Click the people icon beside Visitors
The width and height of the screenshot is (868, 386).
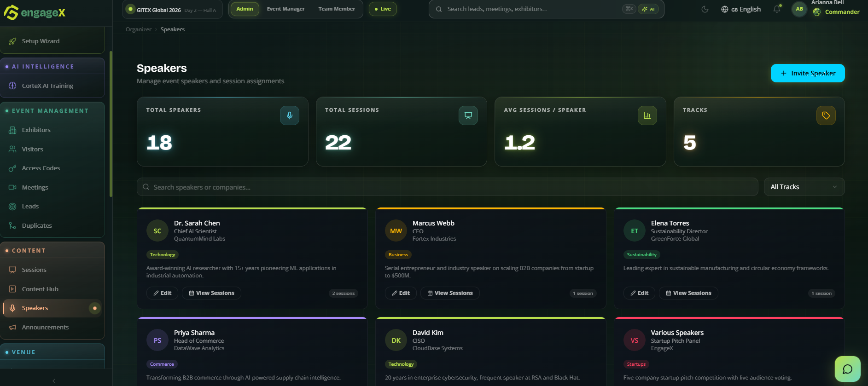coord(12,149)
